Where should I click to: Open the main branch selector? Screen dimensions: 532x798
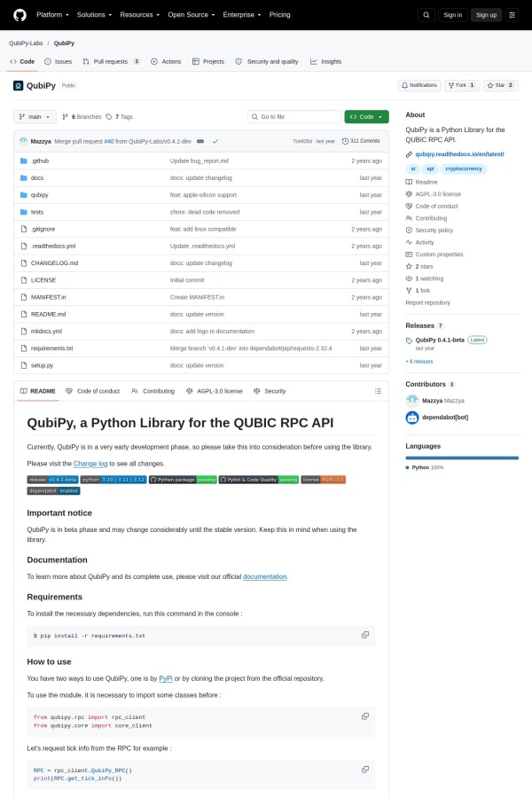pos(35,116)
